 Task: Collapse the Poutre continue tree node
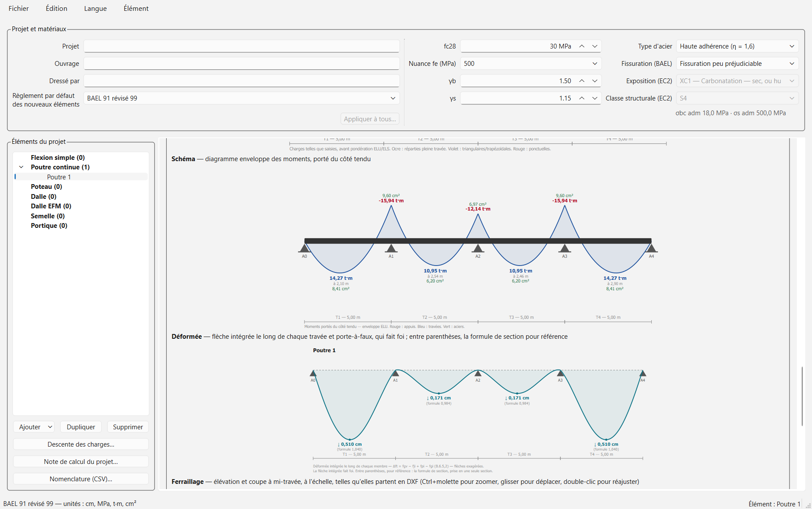[x=21, y=167]
